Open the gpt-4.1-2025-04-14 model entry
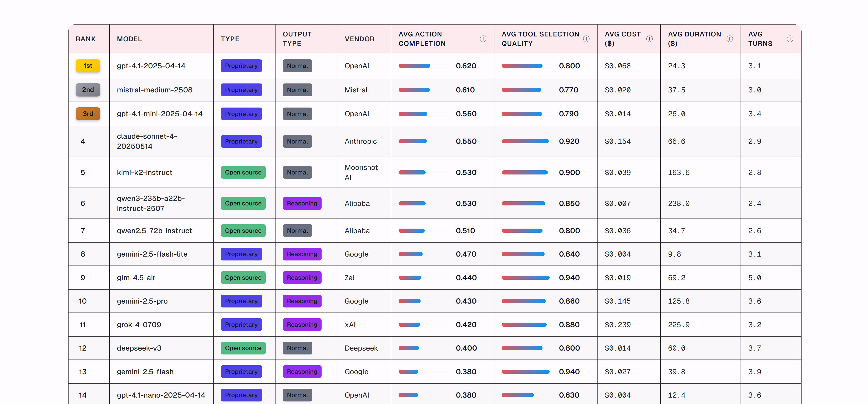 click(151, 66)
